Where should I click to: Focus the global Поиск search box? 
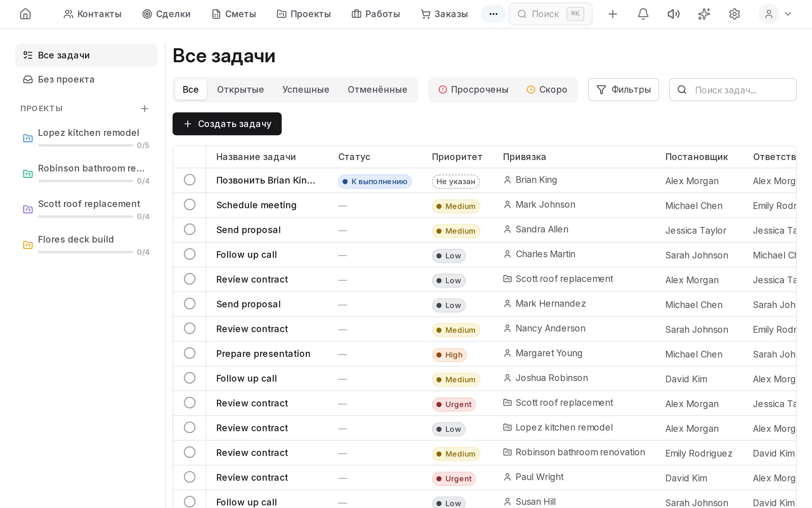550,14
